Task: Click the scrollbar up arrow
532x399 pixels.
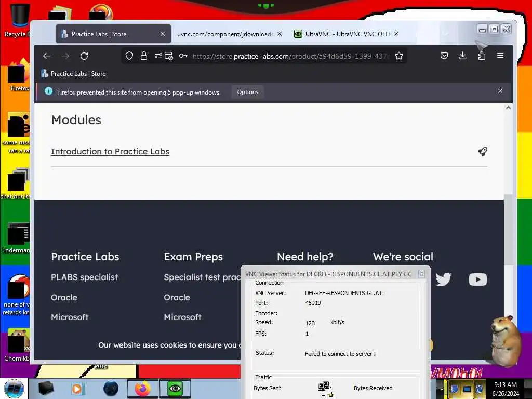Action: pyautogui.click(x=508, y=108)
